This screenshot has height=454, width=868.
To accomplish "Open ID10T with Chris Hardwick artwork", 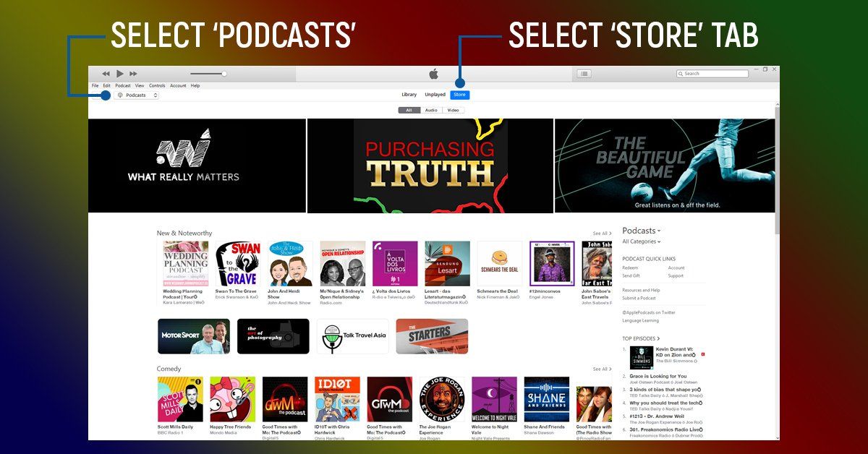I will pos(337,399).
